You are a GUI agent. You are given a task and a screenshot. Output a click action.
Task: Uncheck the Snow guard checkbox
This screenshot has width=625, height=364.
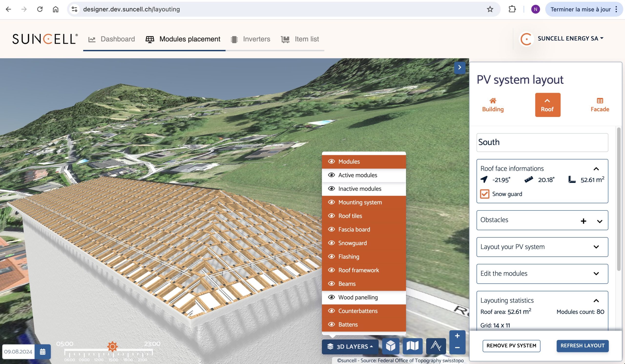(484, 194)
